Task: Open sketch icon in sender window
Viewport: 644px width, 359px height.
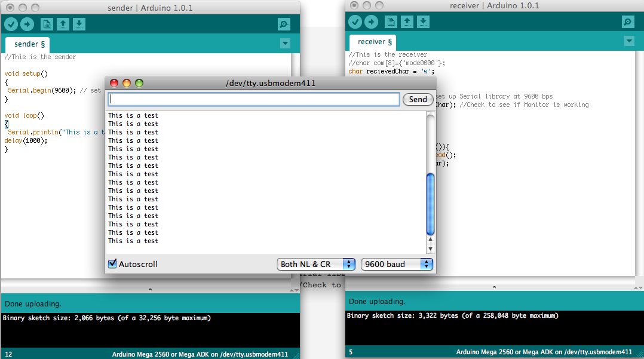Action: (63, 24)
